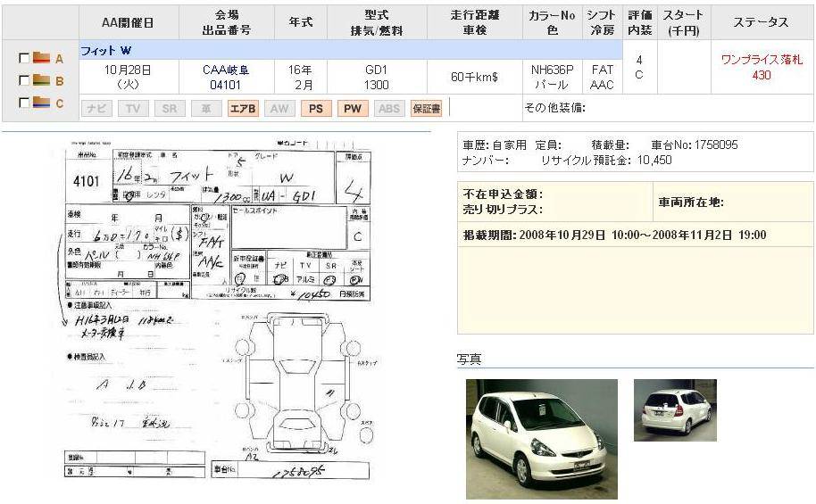Click the 車台No: 1758095 text

tap(695, 145)
